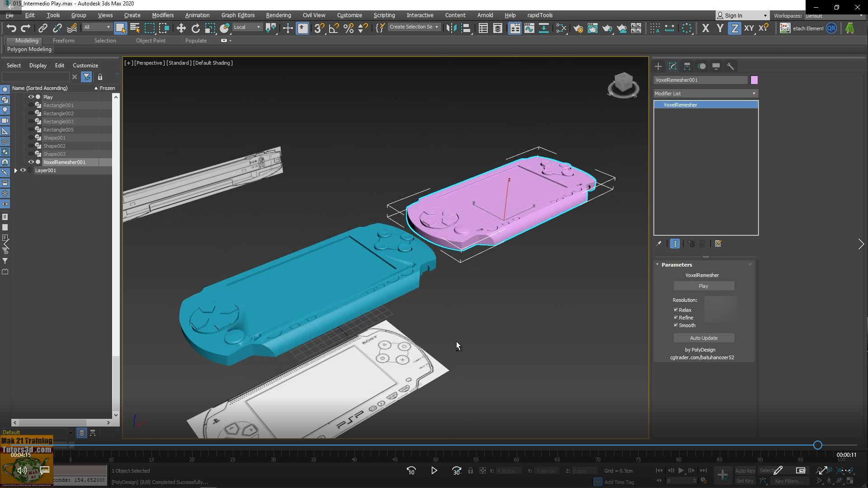Hide VoxelRemesher001 via eye icon

click(31, 162)
